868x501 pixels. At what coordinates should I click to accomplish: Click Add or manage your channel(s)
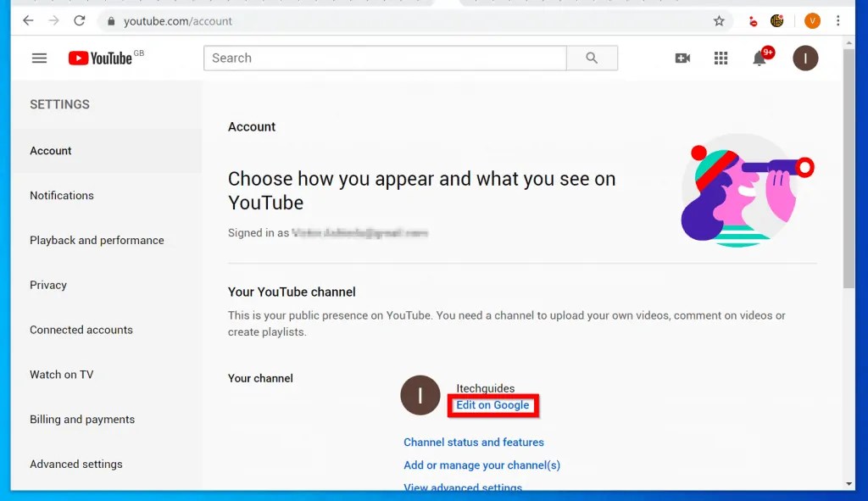[481, 465]
